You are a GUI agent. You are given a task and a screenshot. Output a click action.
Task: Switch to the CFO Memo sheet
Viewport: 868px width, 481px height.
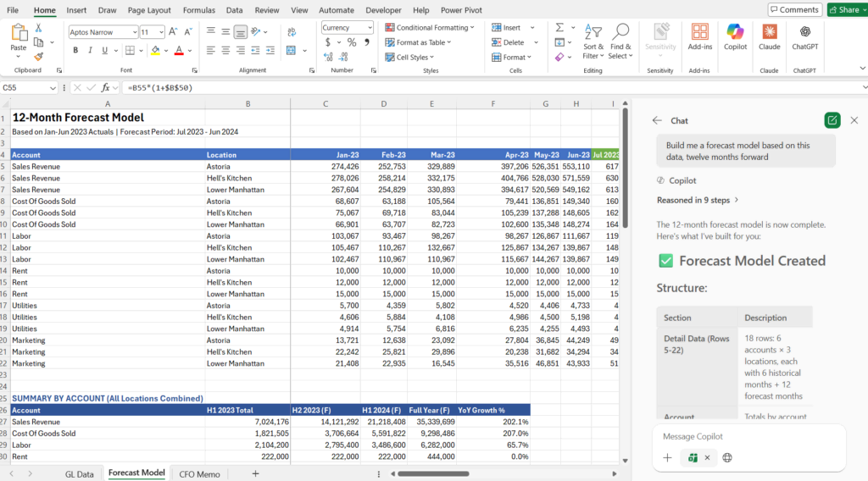[x=199, y=474]
